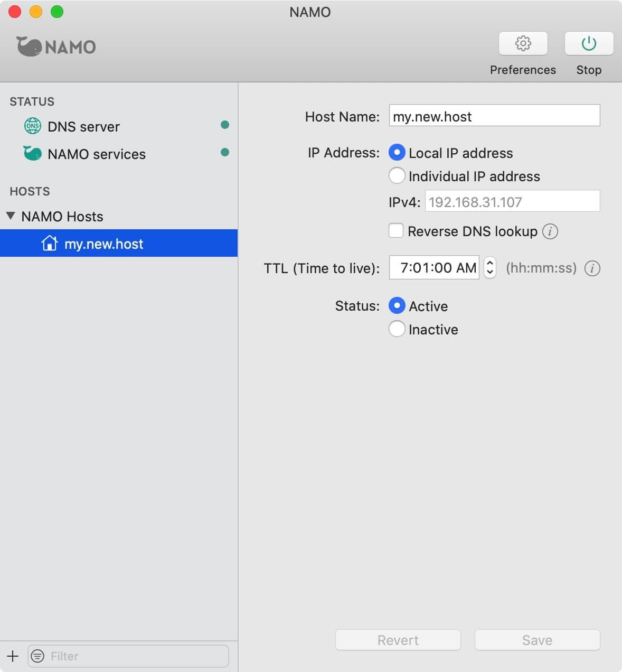Click the IPv4 address field
Viewport: 622px width, 672px height.
click(512, 201)
